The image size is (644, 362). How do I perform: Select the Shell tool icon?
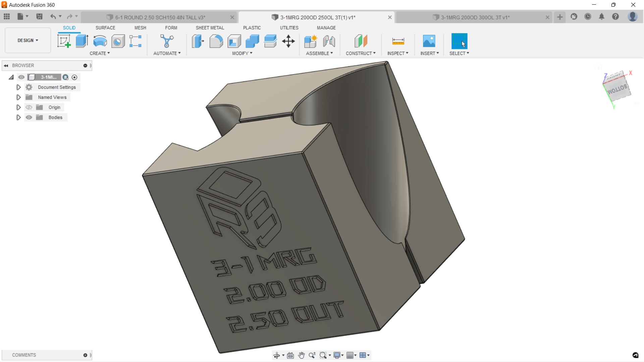point(234,41)
